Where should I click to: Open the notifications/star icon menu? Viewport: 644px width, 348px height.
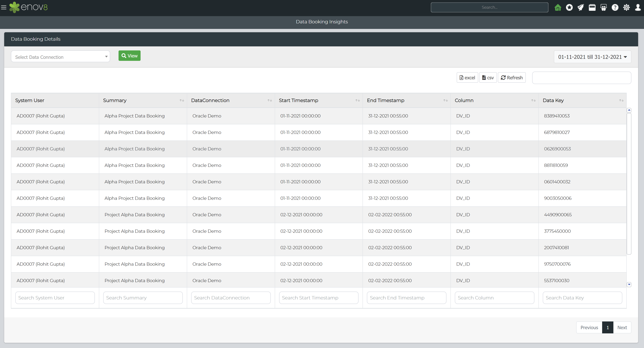tap(569, 7)
